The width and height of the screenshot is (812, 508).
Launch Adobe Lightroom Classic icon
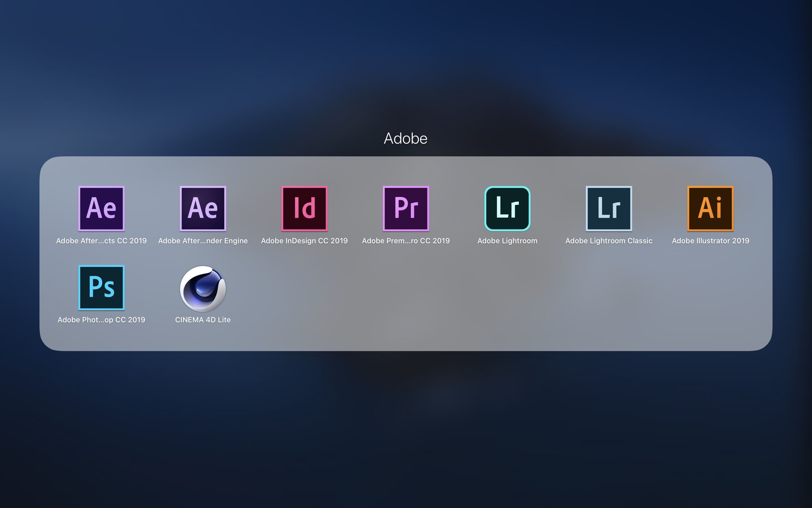point(609,209)
